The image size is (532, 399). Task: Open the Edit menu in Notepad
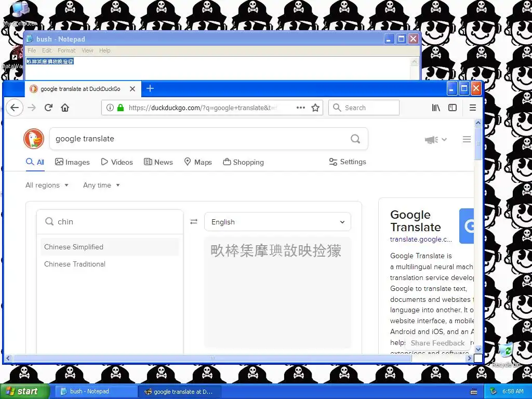(x=47, y=50)
